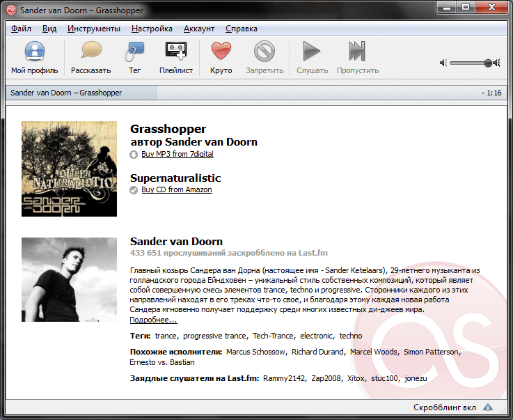Open the Вид menu
Screen dimensions: 513x420
click(49, 29)
